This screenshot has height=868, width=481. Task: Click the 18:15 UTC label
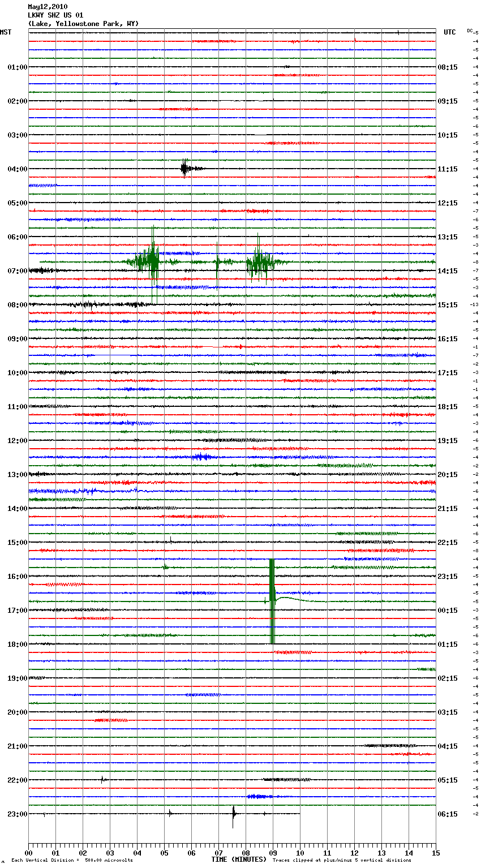448,407
